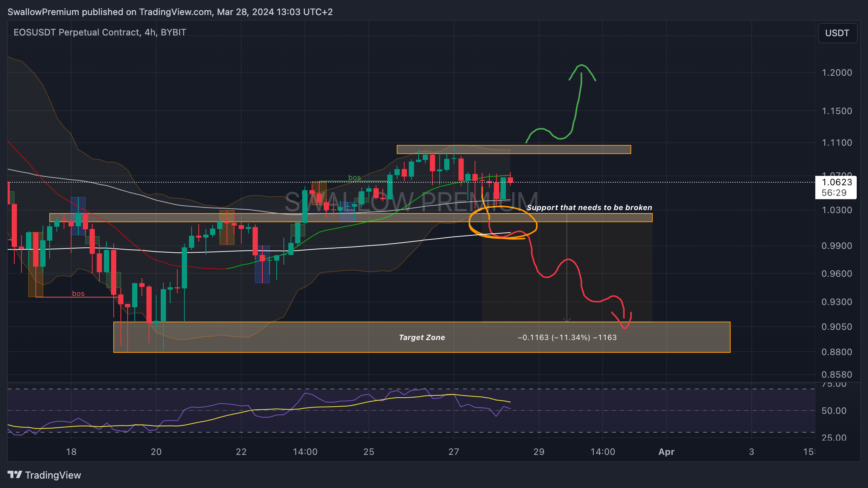Click the 1.1100 price axis label
The image size is (868, 488).
(x=837, y=143)
